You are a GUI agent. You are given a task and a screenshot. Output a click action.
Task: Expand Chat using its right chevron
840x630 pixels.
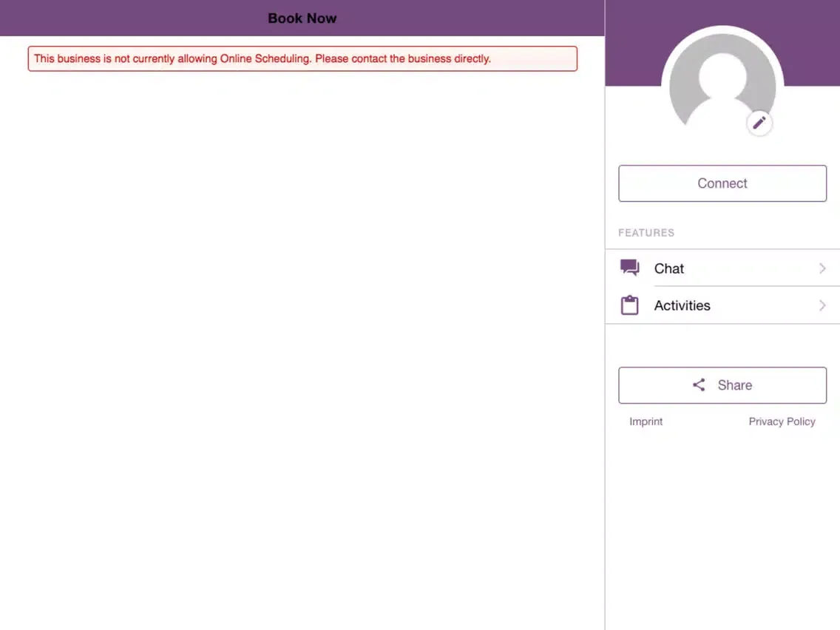coord(822,268)
